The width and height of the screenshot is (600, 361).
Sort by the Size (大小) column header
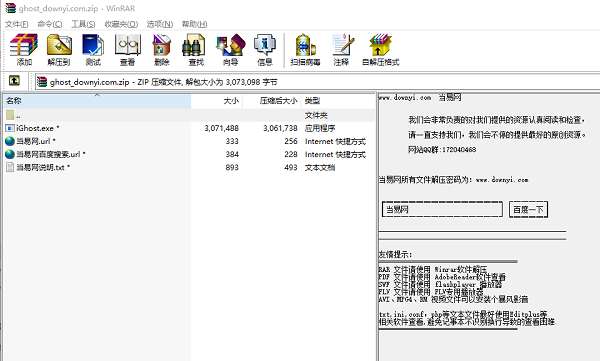click(217, 101)
